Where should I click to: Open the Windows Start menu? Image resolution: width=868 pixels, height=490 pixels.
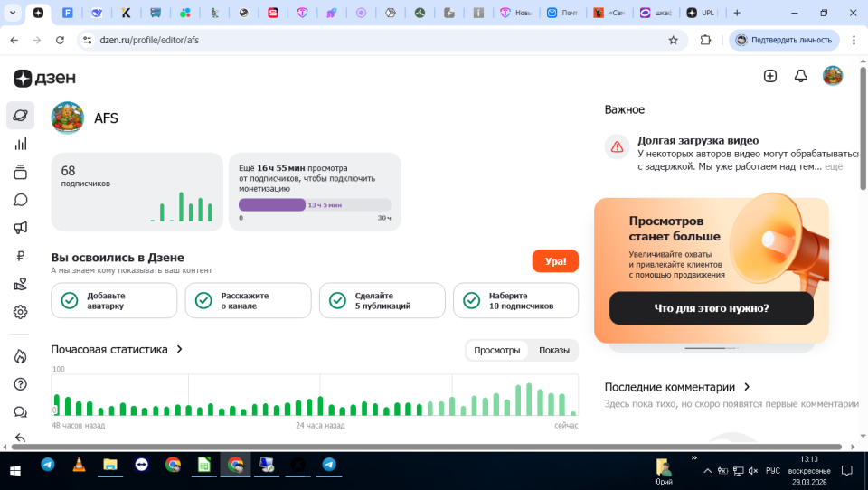[15, 471]
